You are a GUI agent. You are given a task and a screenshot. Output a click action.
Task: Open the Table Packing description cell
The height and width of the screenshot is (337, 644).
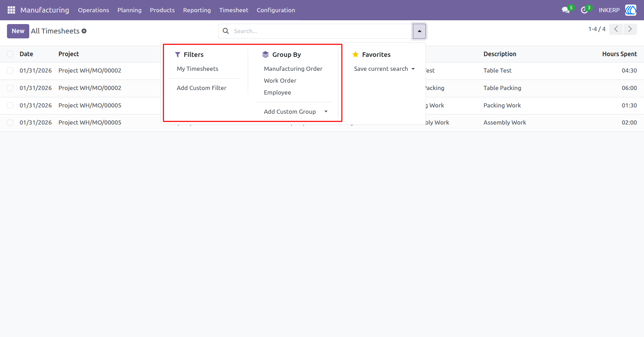click(x=502, y=88)
